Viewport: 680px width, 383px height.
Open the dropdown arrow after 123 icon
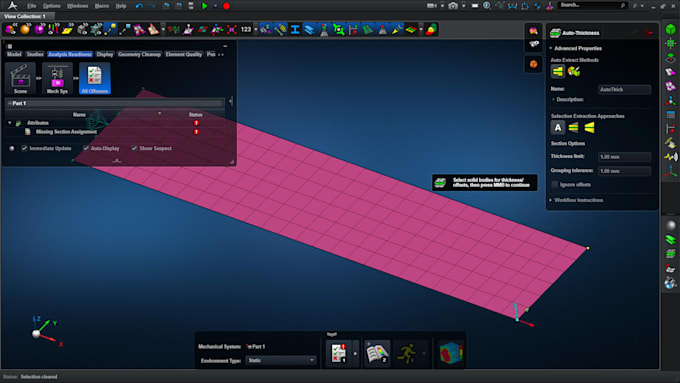pos(255,29)
